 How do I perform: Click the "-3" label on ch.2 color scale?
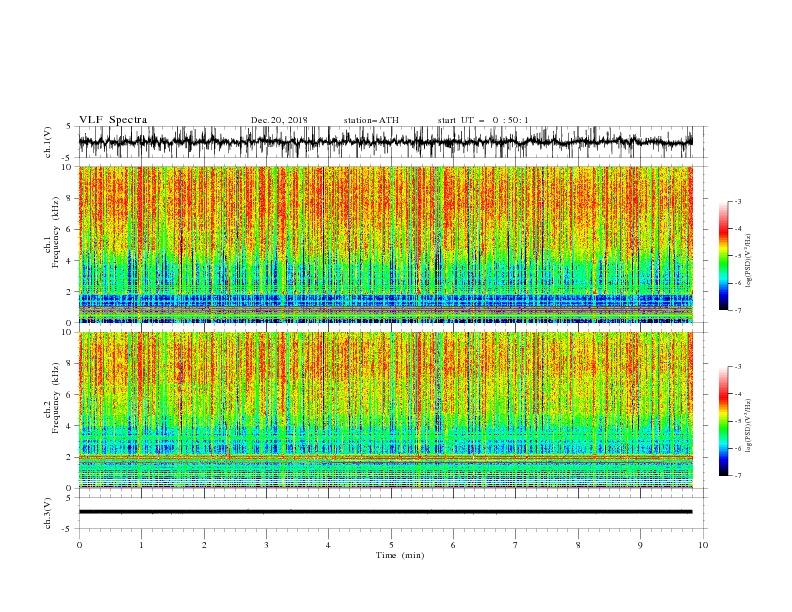click(x=737, y=367)
